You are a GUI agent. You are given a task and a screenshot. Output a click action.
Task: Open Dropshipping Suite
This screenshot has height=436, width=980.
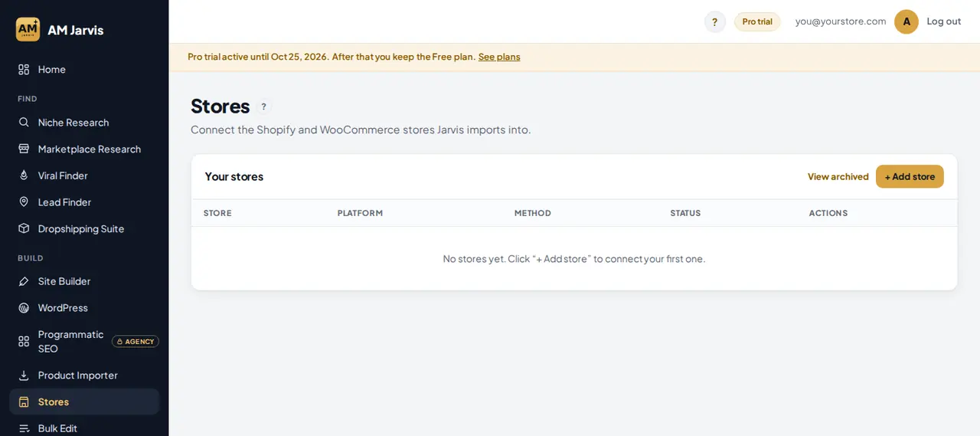tap(84, 228)
